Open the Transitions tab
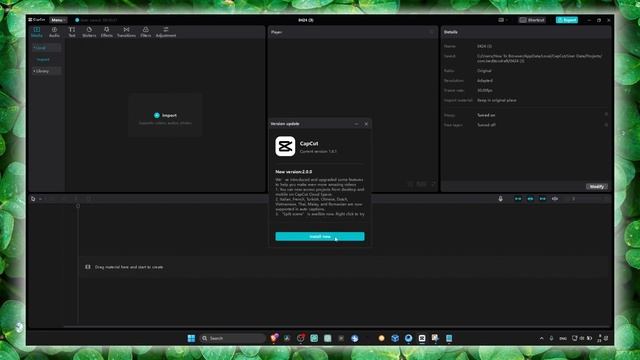 [x=126, y=32]
